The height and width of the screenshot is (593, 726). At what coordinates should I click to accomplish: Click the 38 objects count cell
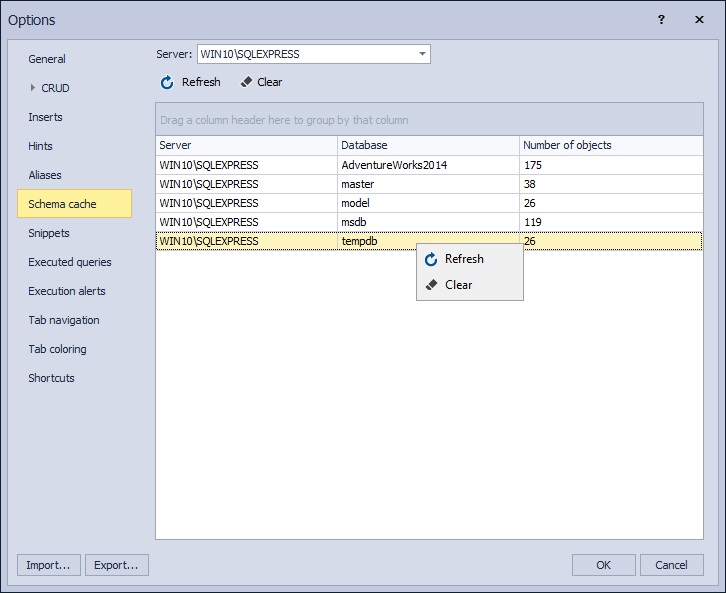coord(611,184)
